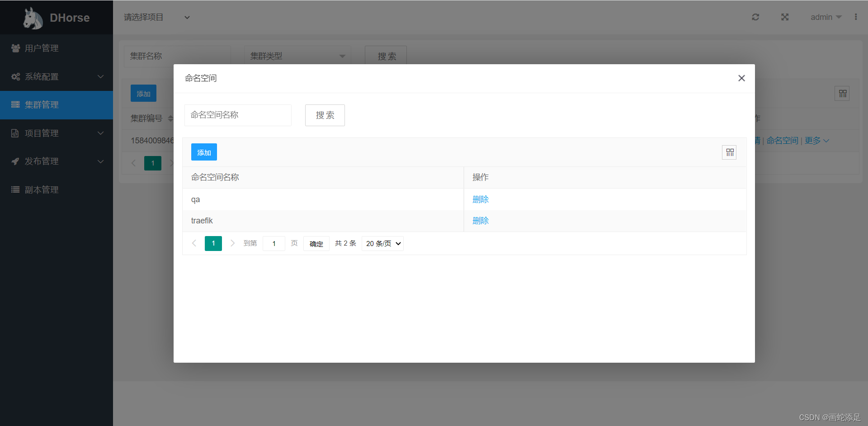Viewport: 868px width, 426px height.
Task: Close the 命名空间 dialog
Action: click(x=741, y=78)
